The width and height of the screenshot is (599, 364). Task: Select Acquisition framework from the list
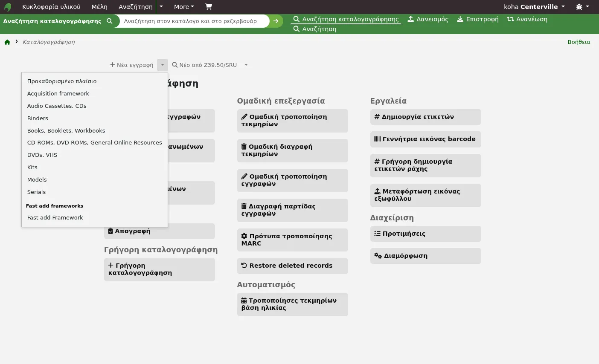click(x=94, y=94)
